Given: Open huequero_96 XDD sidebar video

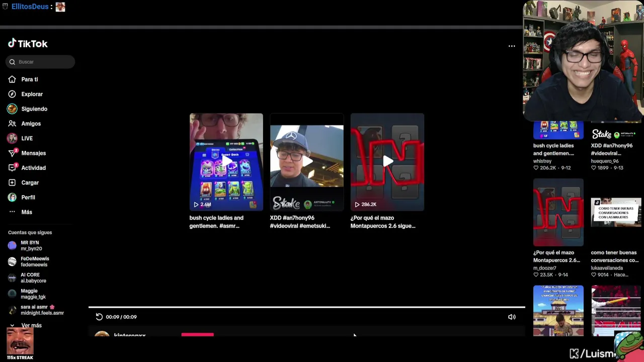Looking at the screenshot, I should click(x=616, y=130).
